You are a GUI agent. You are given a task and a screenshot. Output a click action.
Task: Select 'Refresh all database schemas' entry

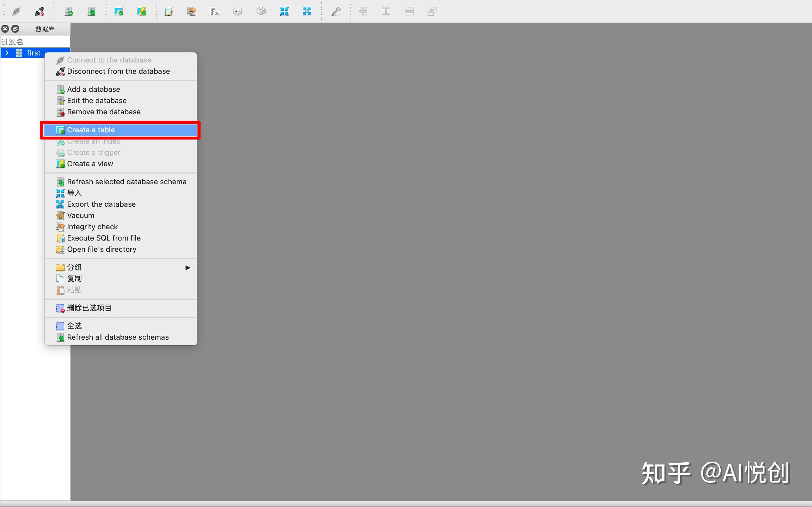click(x=118, y=337)
